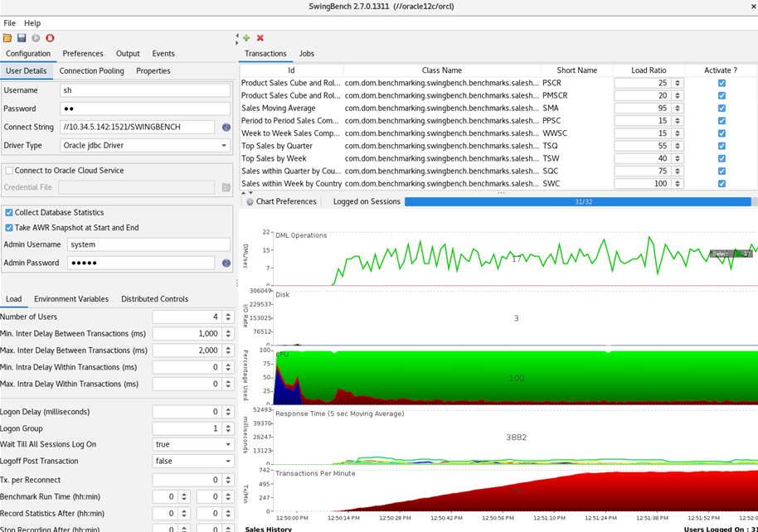
Task: Open Wait Till All Sessions Log On dropdown
Action: click(x=193, y=444)
